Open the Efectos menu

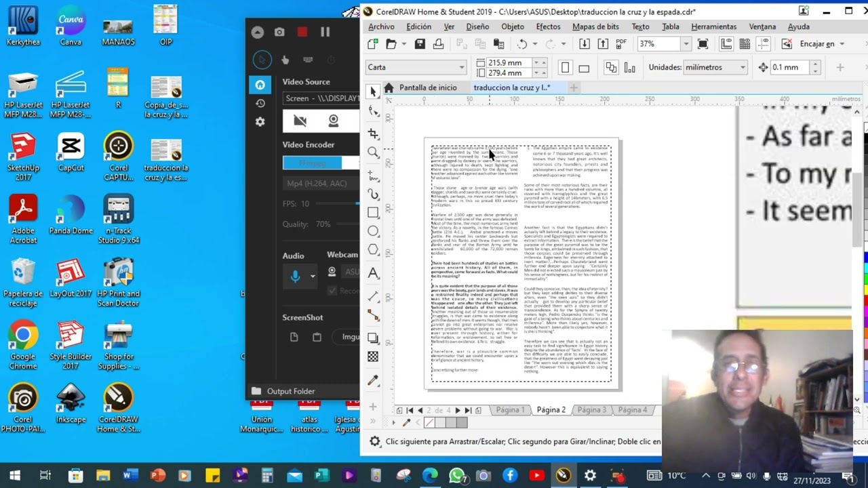click(x=548, y=26)
